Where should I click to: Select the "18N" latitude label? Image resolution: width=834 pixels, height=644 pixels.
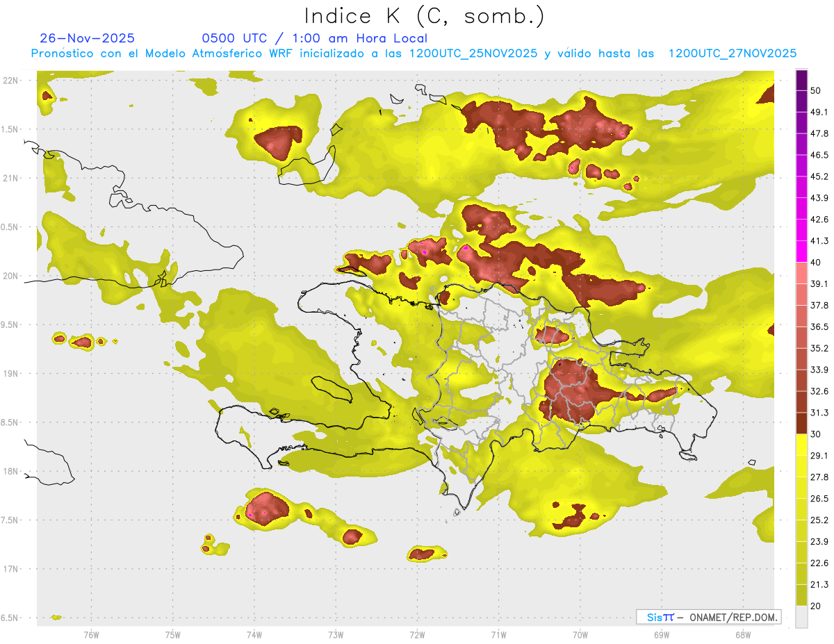[x=10, y=471]
